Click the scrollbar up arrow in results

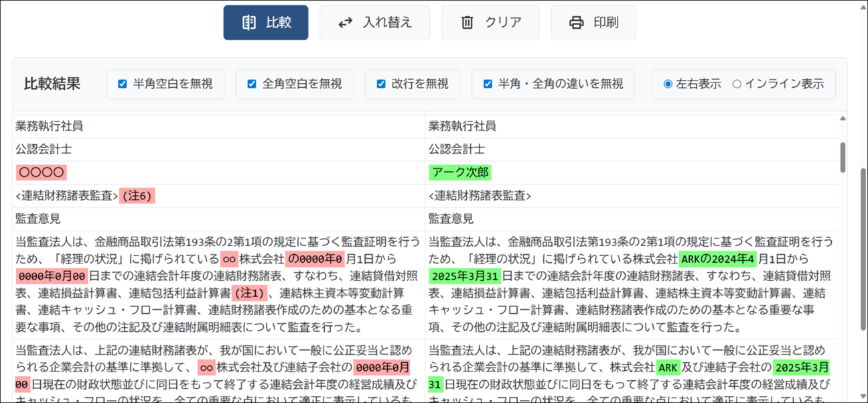pyautogui.click(x=843, y=119)
